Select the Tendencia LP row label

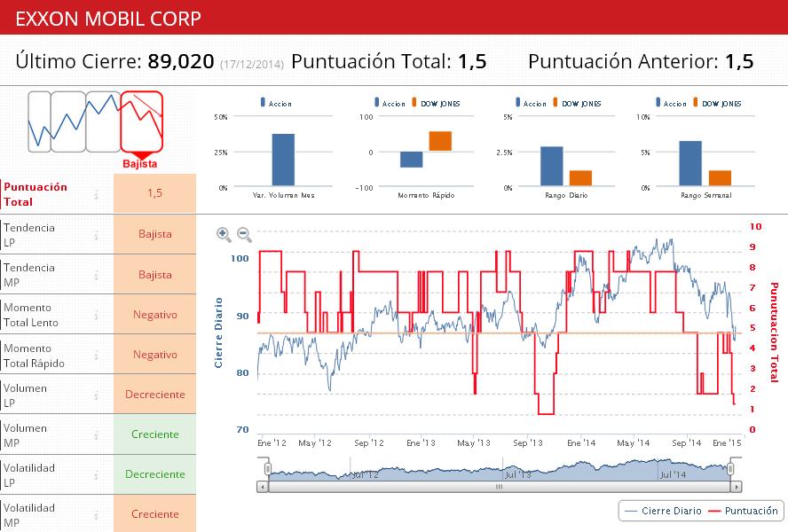[29, 235]
